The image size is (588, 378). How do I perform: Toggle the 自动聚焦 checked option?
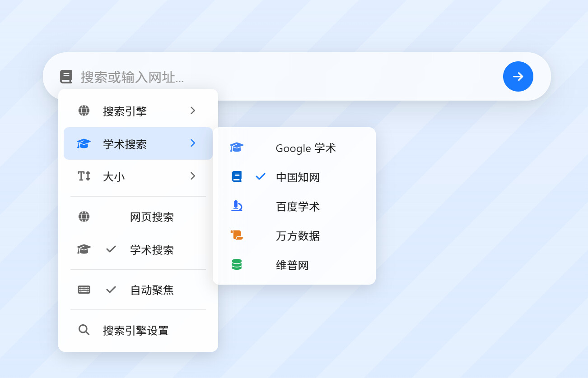coord(138,290)
